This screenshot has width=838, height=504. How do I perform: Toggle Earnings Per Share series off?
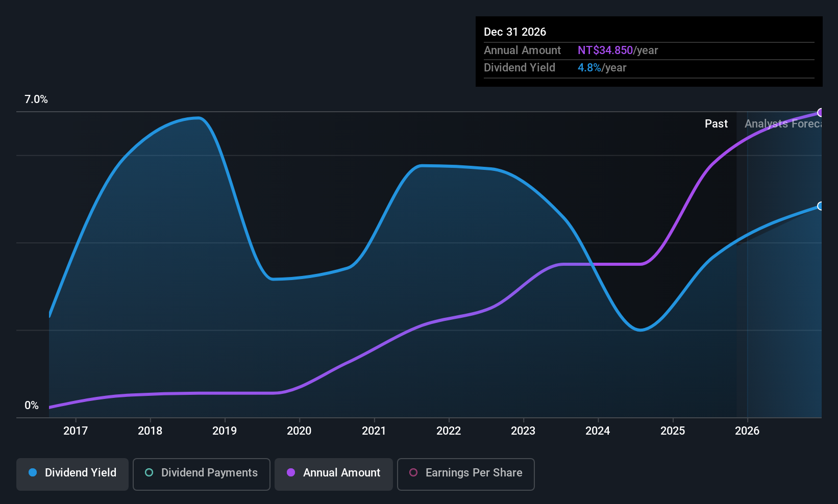coord(465,474)
